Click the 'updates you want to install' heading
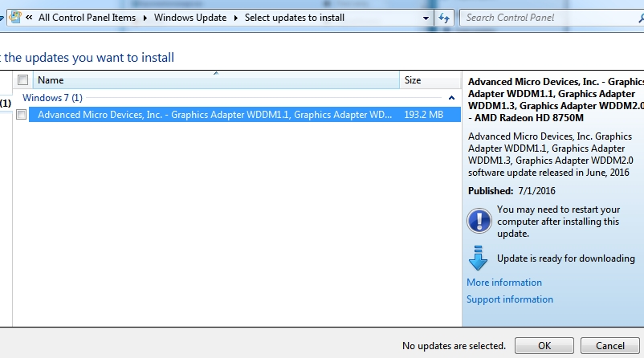644x358 pixels. pos(87,58)
